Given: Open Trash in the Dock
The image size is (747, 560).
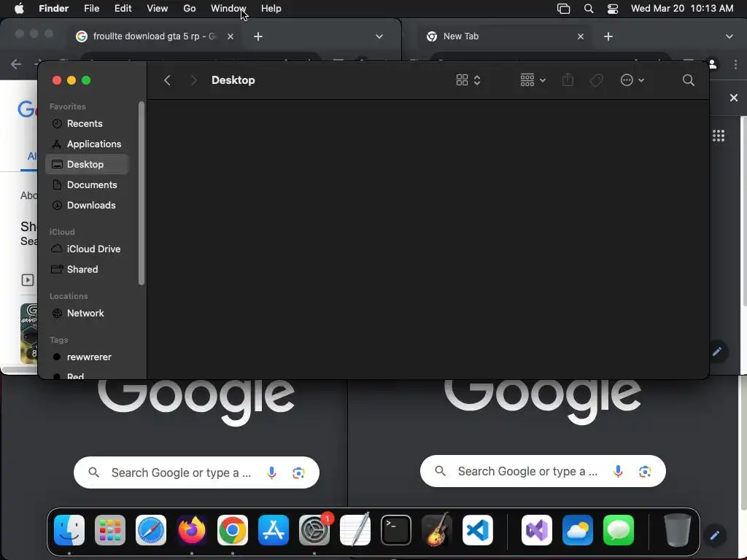Looking at the screenshot, I should pyautogui.click(x=678, y=530).
